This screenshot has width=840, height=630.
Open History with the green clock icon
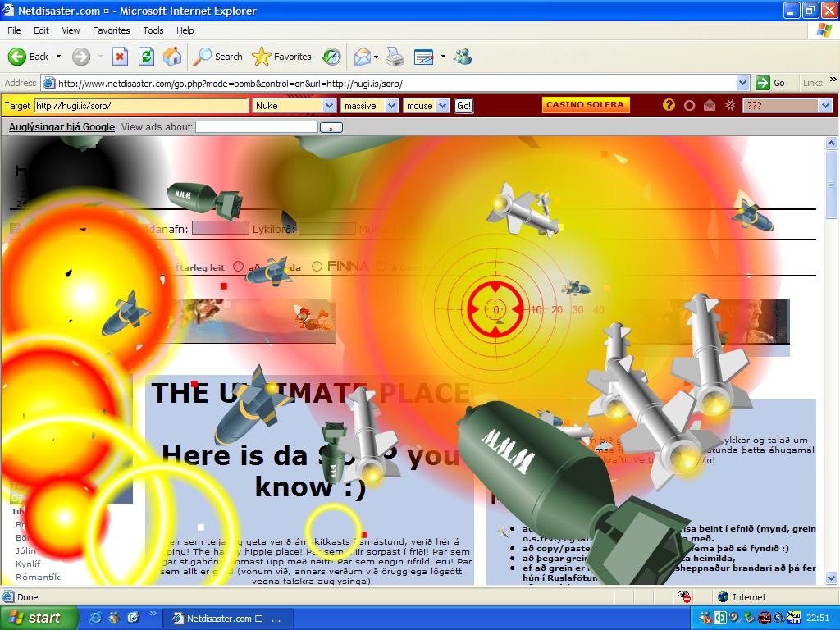331,57
